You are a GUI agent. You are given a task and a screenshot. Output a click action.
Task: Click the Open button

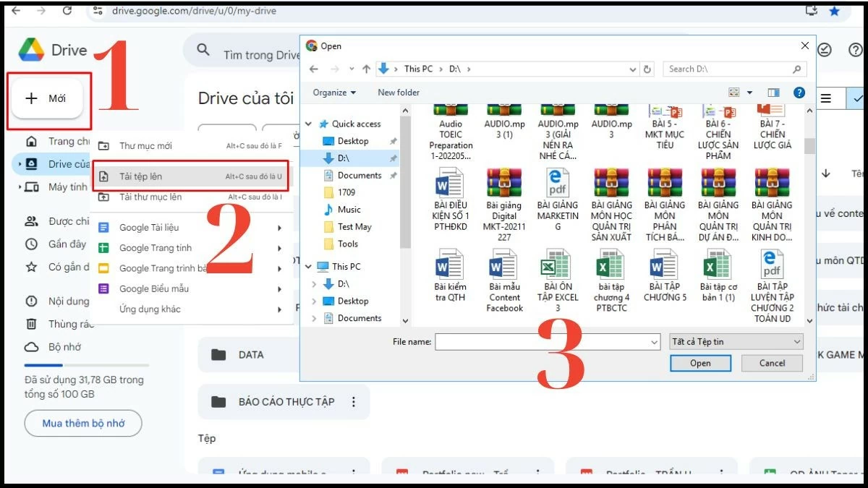click(x=700, y=363)
